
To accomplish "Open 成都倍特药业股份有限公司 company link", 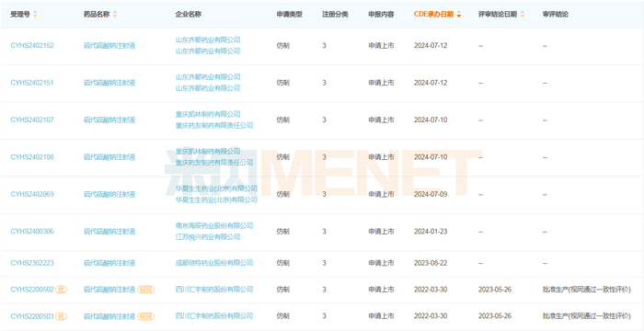I will tap(214, 263).
